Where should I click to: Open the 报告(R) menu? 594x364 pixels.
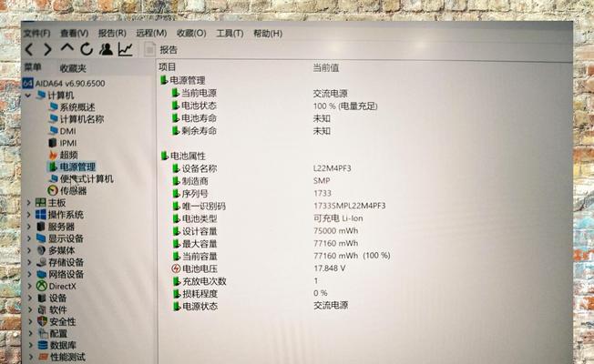(x=112, y=34)
